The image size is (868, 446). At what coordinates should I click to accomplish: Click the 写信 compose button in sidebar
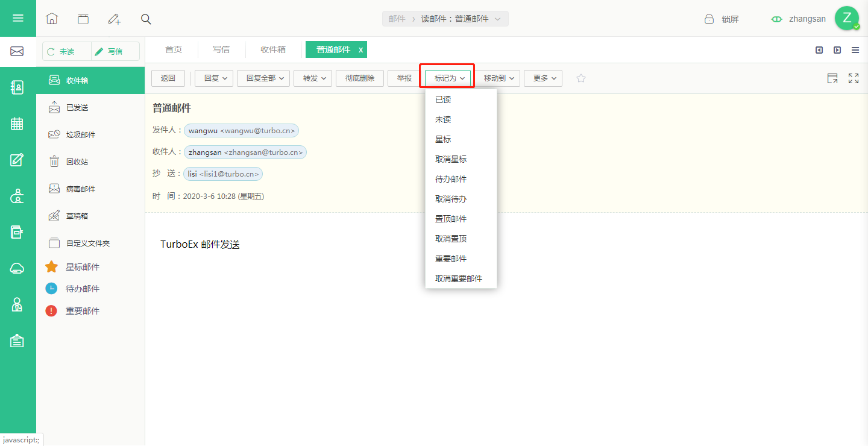tap(115, 52)
